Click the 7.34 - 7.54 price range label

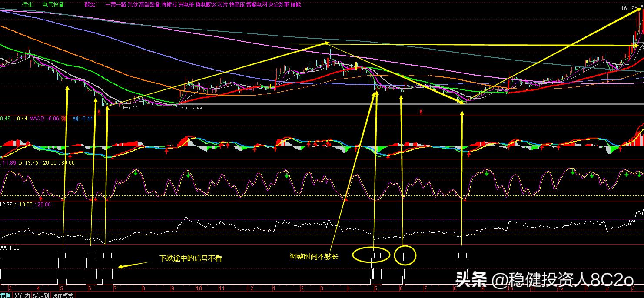(190, 108)
